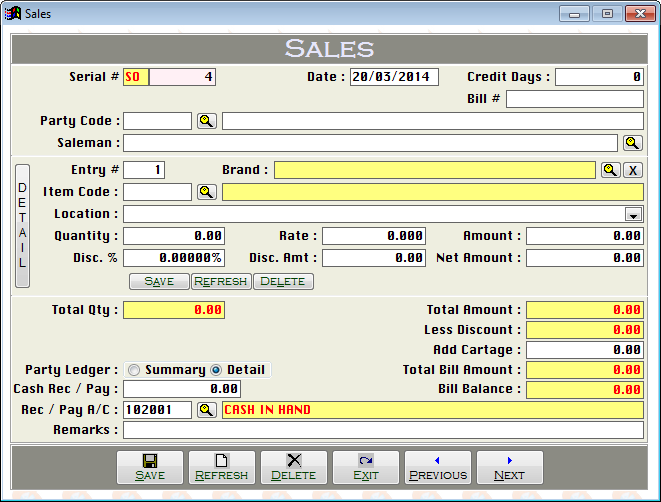Click the Party Code search magnifier icon
Image resolution: width=661 pixels, height=502 pixels.
click(207, 121)
